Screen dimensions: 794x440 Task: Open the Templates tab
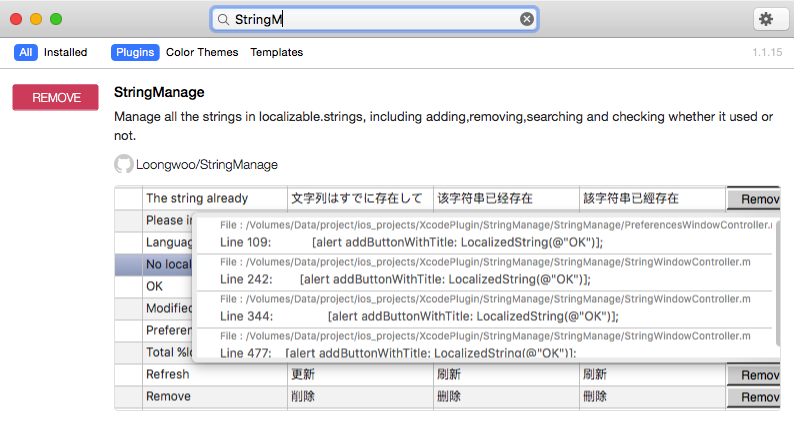click(x=276, y=52)
